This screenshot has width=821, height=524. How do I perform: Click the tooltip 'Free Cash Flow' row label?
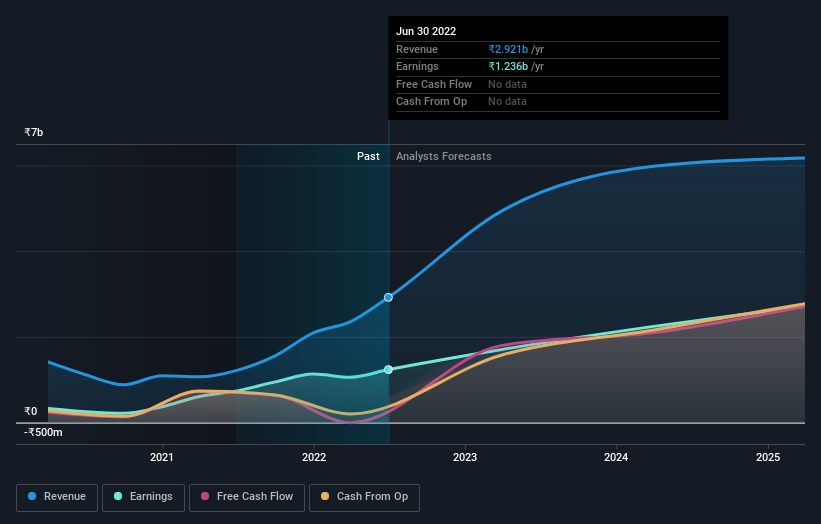click(434, 84)
